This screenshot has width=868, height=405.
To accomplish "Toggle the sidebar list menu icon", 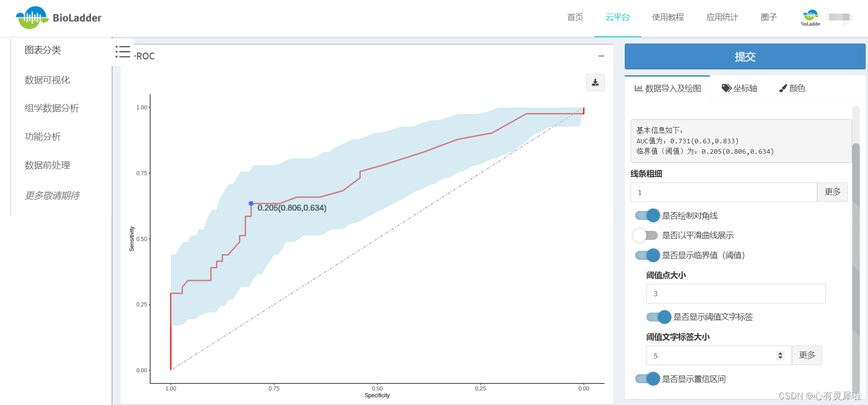I will point(123,51).
